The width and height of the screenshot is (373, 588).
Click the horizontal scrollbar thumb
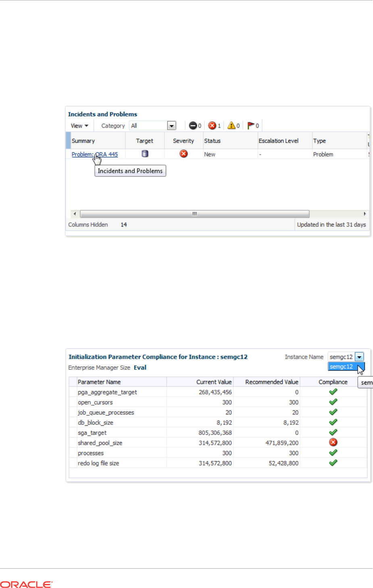pyautogui.click(x=195, y=214)
